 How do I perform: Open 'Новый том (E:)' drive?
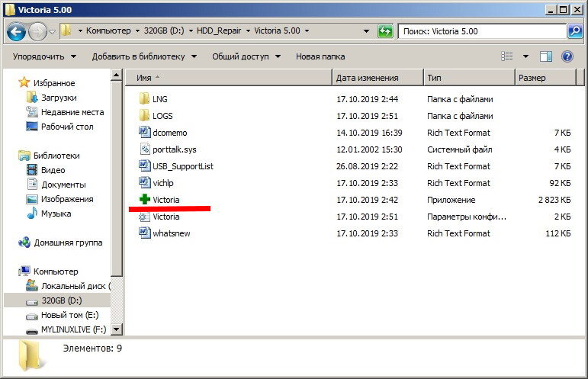click(69, 315)
